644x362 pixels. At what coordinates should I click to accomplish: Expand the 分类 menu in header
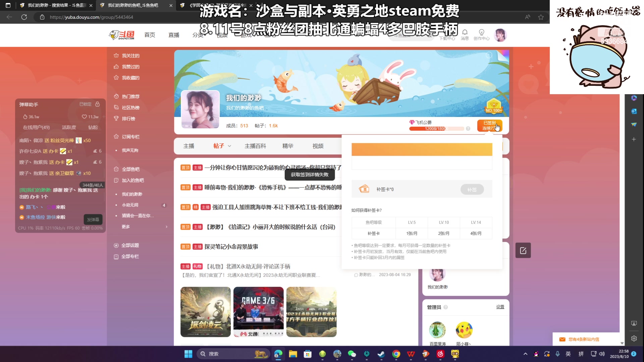point(198,35)
